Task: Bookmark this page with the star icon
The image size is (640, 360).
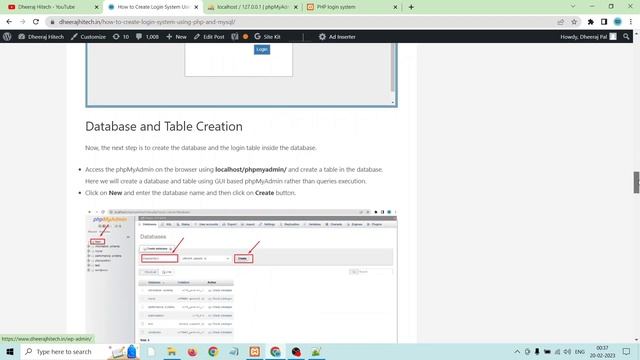Action: [x=574, y=22]
